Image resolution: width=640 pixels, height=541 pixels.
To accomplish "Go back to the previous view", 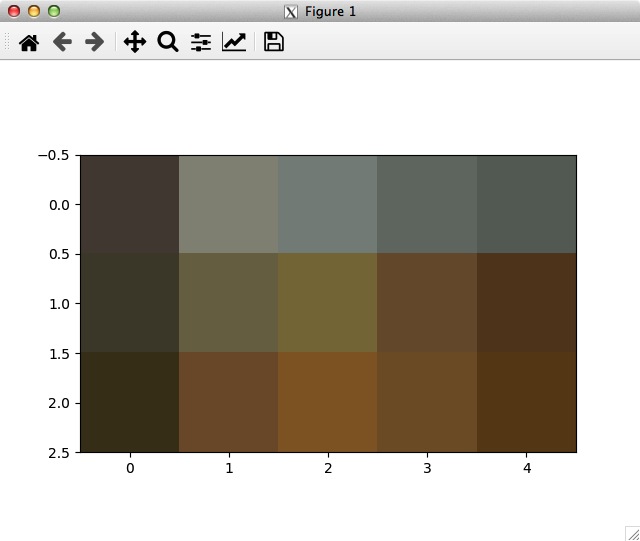I will click(62, 42).
